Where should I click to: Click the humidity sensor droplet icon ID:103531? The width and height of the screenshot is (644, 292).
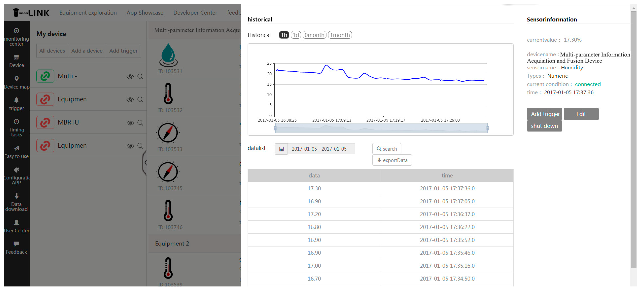click(x=168, y=55)
